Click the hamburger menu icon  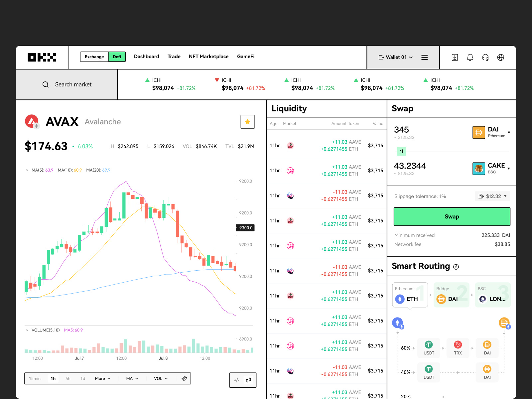[x=424, y=58]
